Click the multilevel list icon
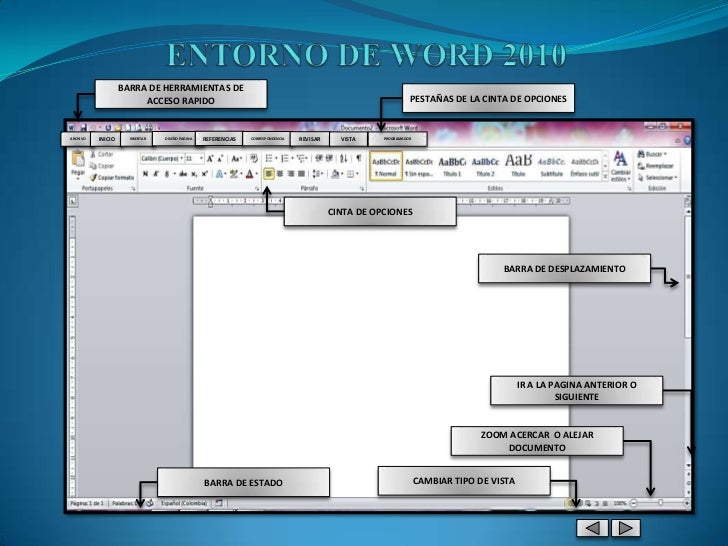This screenshot has height=546, width=728. (303, 159)
